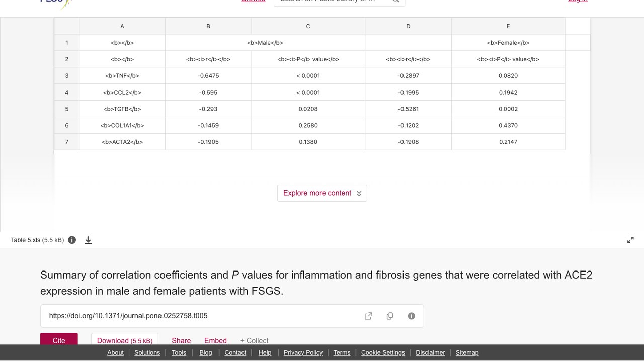Click the Cite button

coord(59,339)
